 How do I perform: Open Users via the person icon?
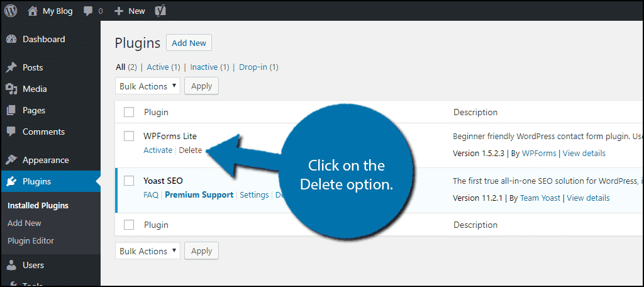[x=11, y=265]
